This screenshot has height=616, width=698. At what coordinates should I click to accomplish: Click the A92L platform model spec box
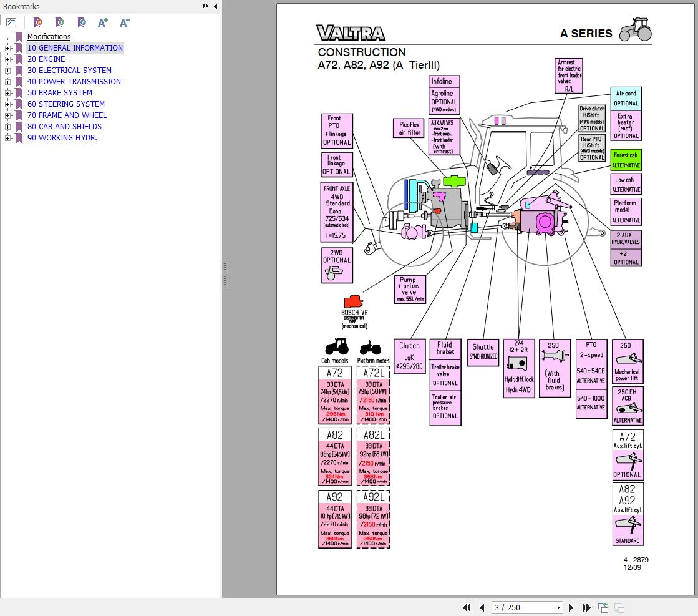[x=374, y=519]
